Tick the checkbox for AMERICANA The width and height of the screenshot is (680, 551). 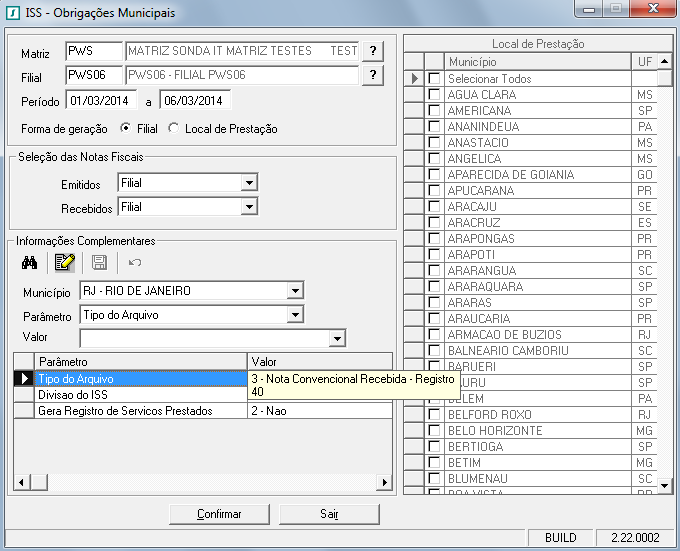pyautogui.click(x=434, y=111)
